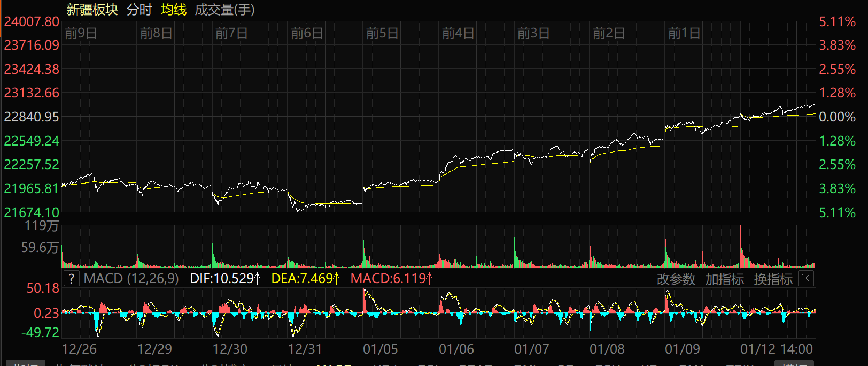Select the 分时 chart mode label
The image size is (868, 366).
[x=139, y=10]
